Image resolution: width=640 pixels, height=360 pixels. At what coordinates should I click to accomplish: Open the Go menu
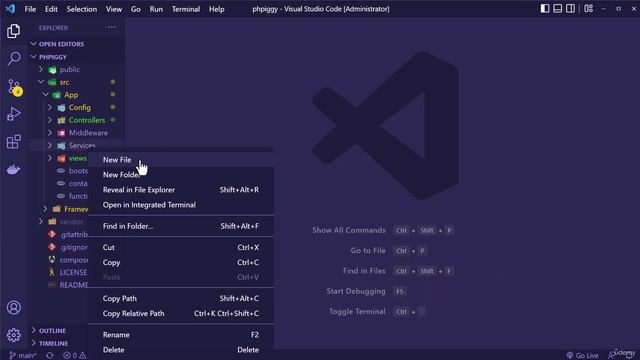pyautogui.click(x=136, y=9)
